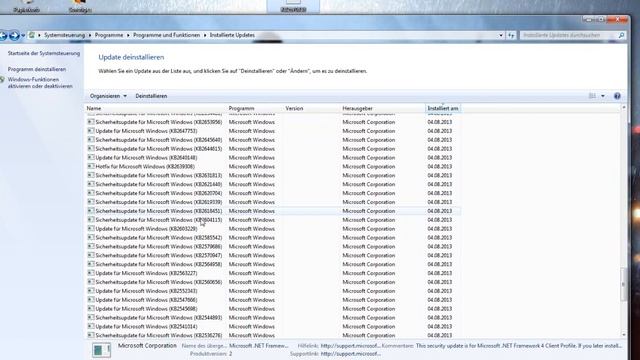Screen dimensions: 640x360
Task: Select Sicherheitsupdate für Microsoft Windows (KB2536276)
Action: [159, 336]
